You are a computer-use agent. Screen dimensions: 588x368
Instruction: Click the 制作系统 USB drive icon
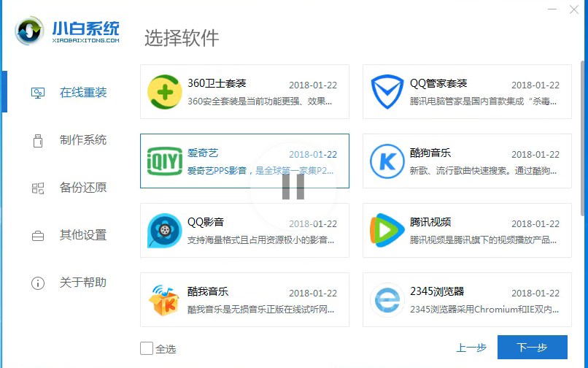click(37, 140)
